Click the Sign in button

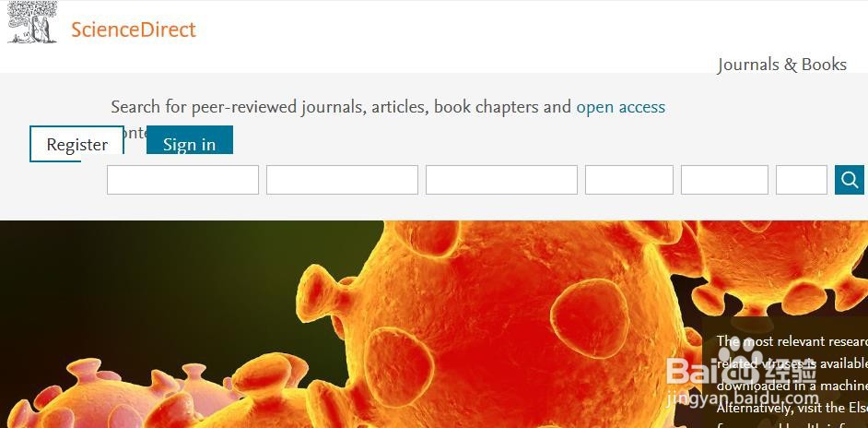click(x=189, y=140)
